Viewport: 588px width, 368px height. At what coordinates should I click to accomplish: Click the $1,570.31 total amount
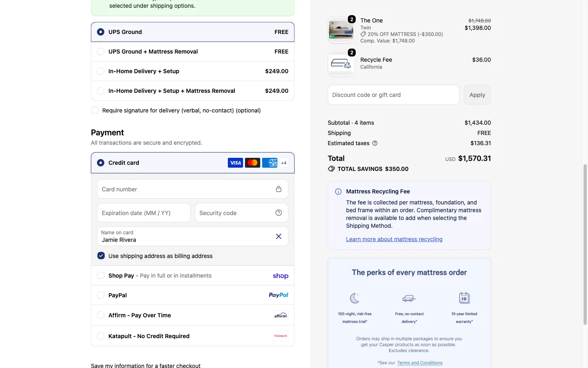pyautogui.click(x=474, y=158)
